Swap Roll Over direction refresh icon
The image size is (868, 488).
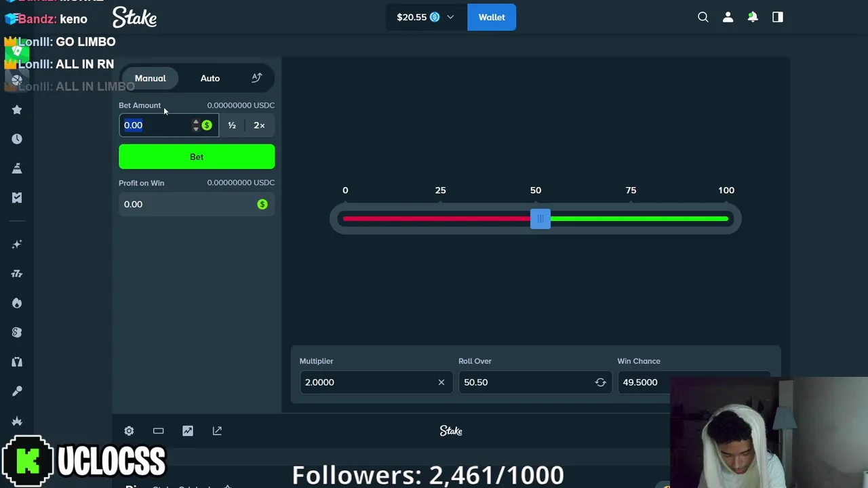(600, 382)
